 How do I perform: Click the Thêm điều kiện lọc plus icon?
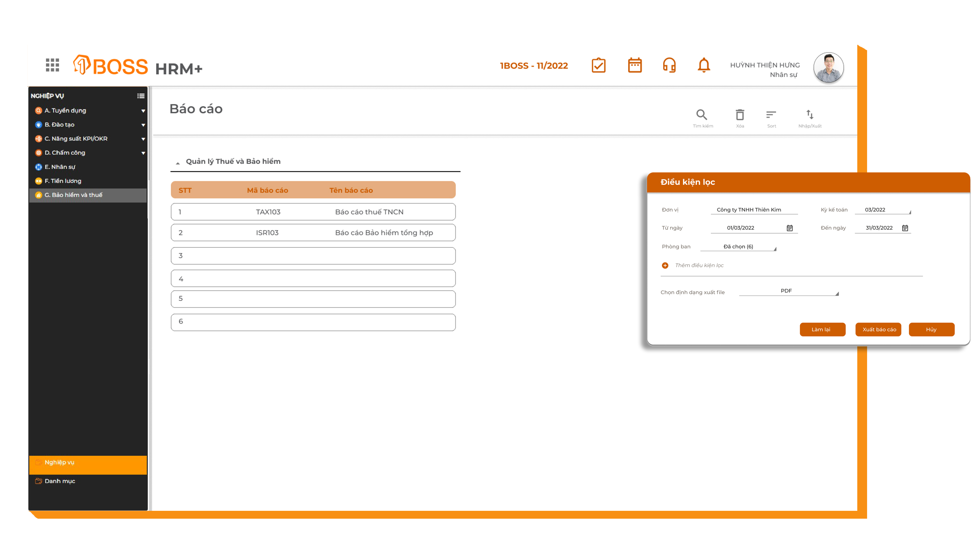[665, 265]
